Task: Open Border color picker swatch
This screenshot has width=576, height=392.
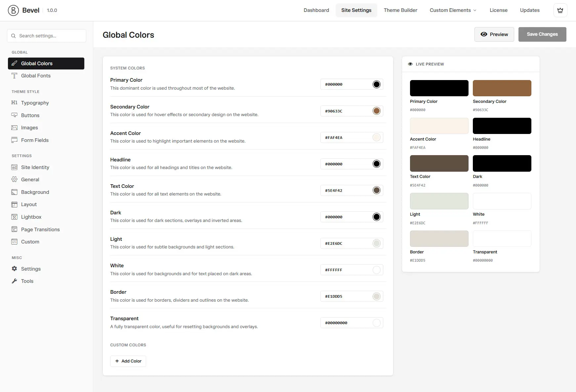Action: [x=377, y=296]
